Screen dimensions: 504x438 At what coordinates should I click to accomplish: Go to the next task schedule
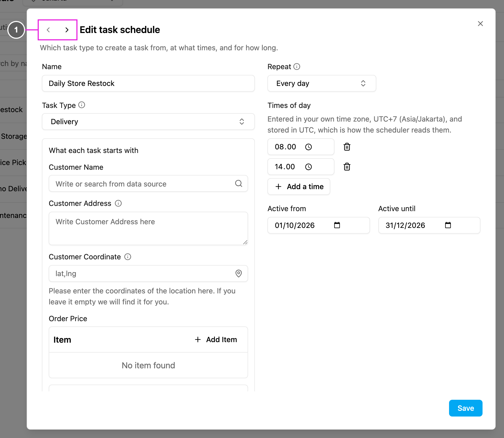point(67,30)
